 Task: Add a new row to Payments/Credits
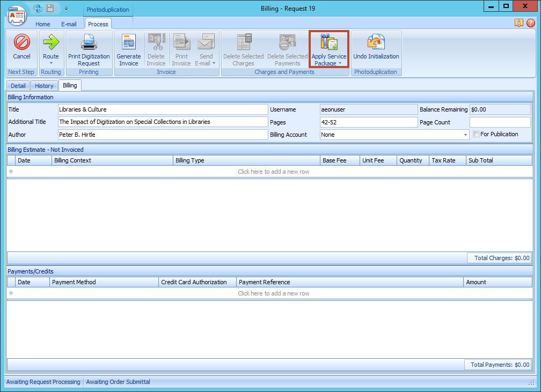273,293
